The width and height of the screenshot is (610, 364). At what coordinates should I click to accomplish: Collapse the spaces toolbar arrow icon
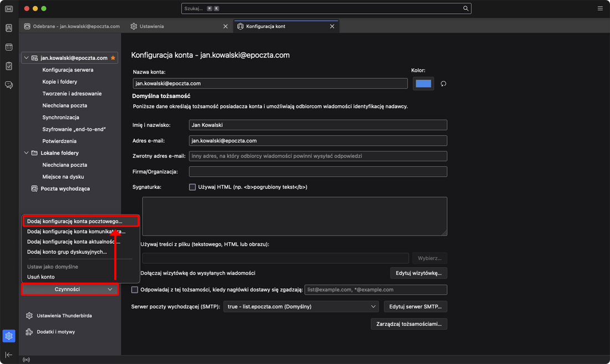(9, 355)
